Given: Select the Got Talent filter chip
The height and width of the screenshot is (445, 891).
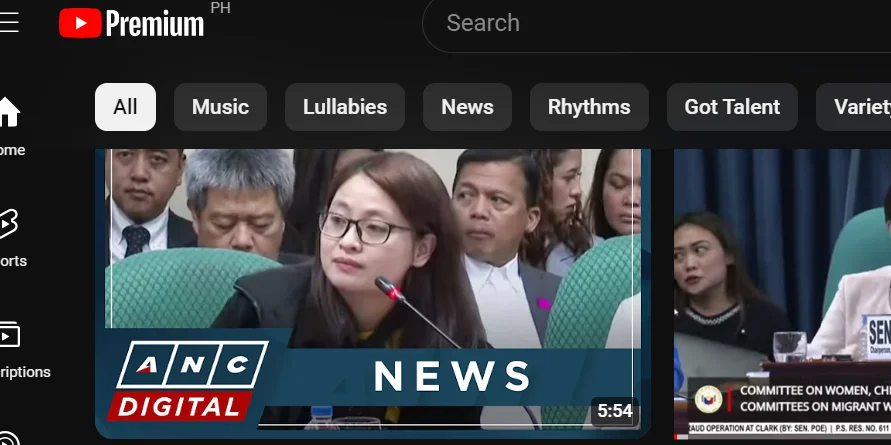Looking at the screenshot, I should coord(732,107).
